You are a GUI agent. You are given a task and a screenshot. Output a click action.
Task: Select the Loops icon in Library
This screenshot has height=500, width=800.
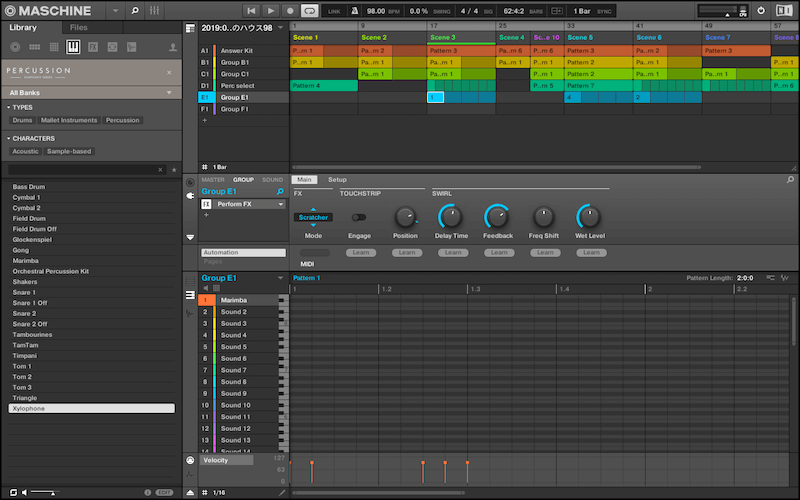pyautogui.click(x=112, y=47)
